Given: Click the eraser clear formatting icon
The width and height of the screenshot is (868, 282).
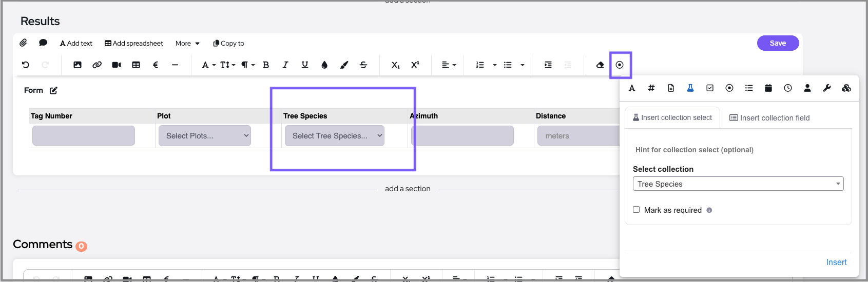Looking at the screenshot, I should (600, 65).
